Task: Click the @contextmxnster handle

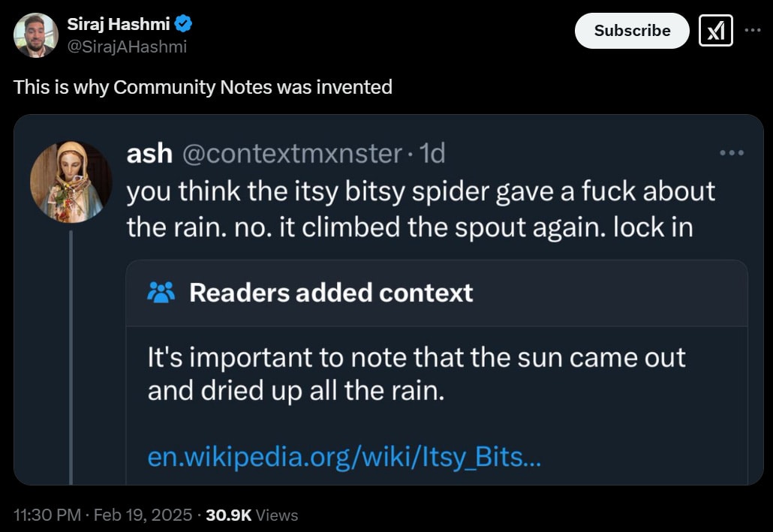Action: click(293, 153)
